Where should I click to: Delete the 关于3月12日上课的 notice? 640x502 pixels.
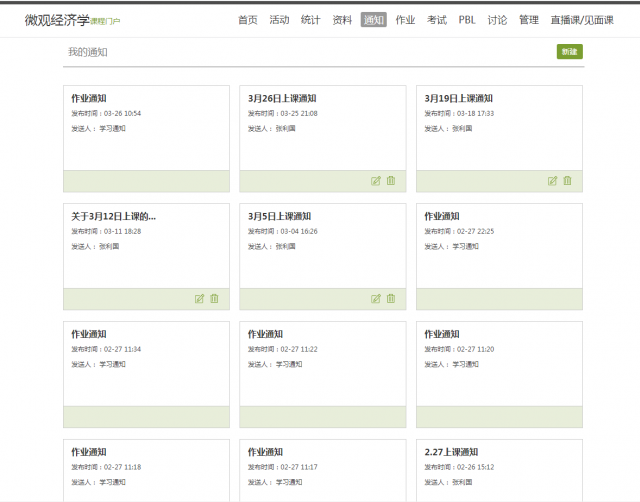click(214, 298)
